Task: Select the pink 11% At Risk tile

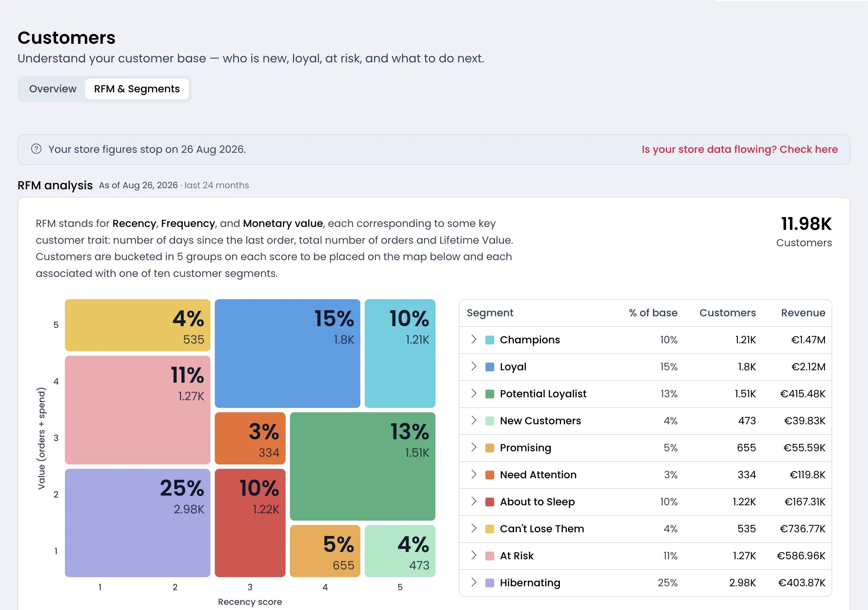Action: 137,410
